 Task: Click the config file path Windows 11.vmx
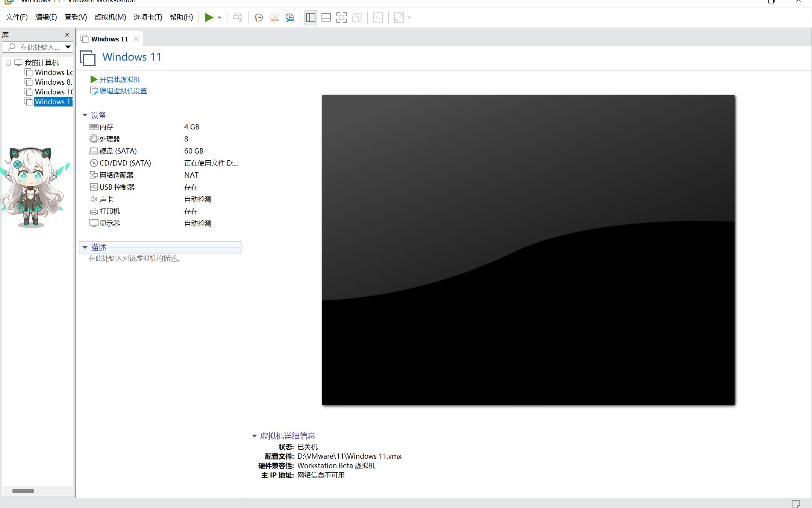point(349,456)
